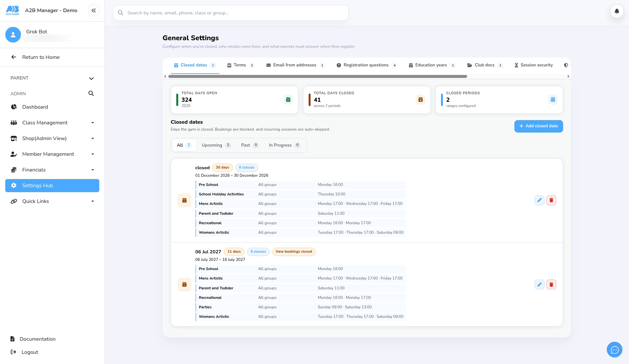
Task: Open the notifications bell
Action: point(617,11)
